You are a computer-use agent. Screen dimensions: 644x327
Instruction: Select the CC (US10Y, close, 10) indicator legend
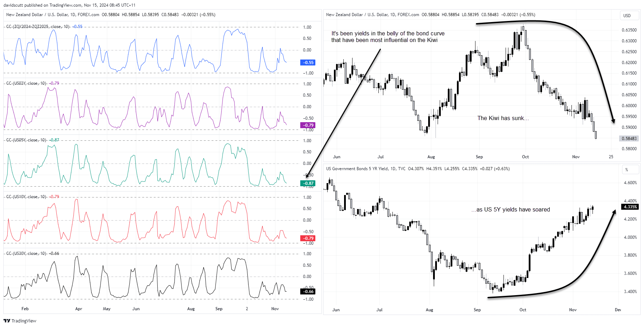[26, 197]
